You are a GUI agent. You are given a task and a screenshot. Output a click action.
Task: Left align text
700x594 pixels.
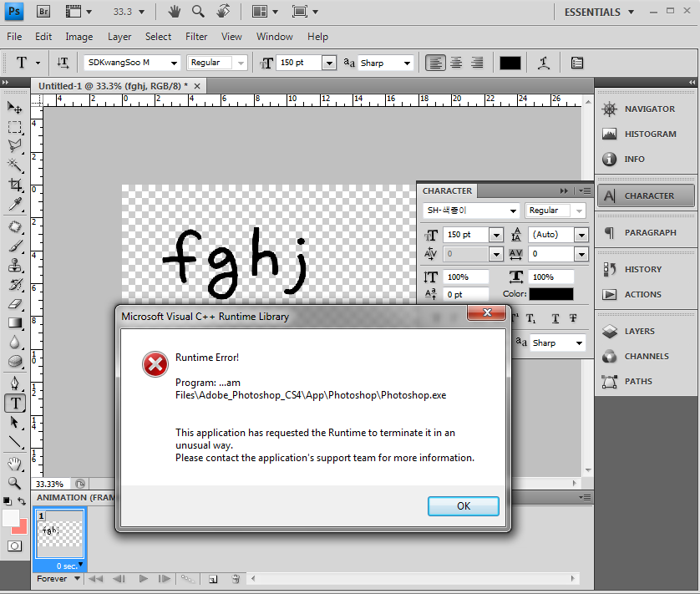[435, 63]
